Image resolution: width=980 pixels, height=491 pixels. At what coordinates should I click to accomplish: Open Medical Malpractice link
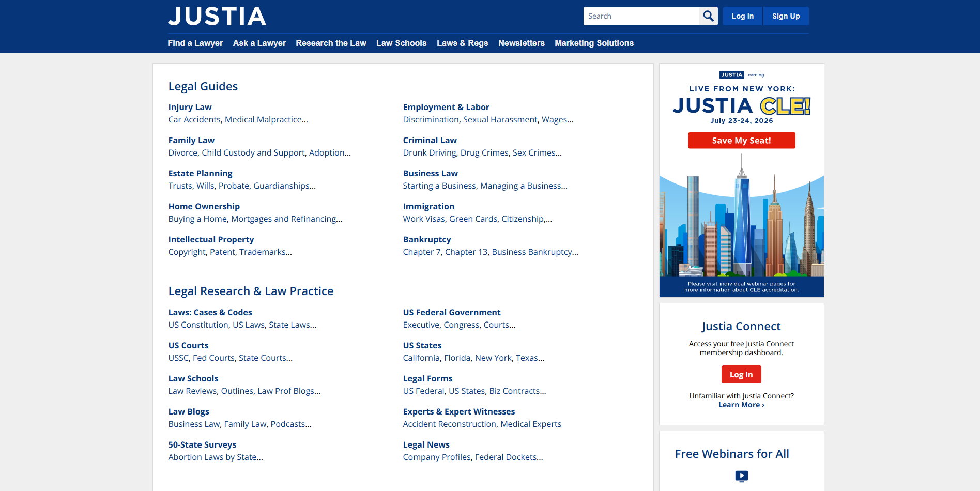[264, 119]
